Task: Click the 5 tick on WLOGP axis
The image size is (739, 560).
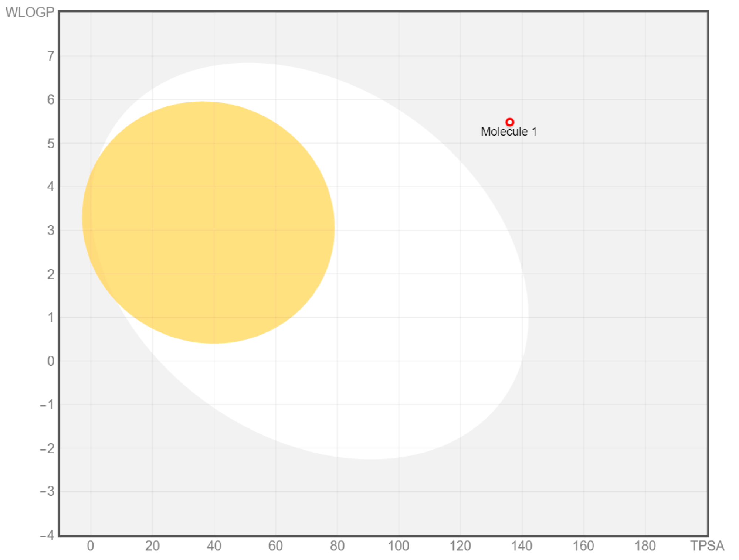Action: [x=51, y=143]
